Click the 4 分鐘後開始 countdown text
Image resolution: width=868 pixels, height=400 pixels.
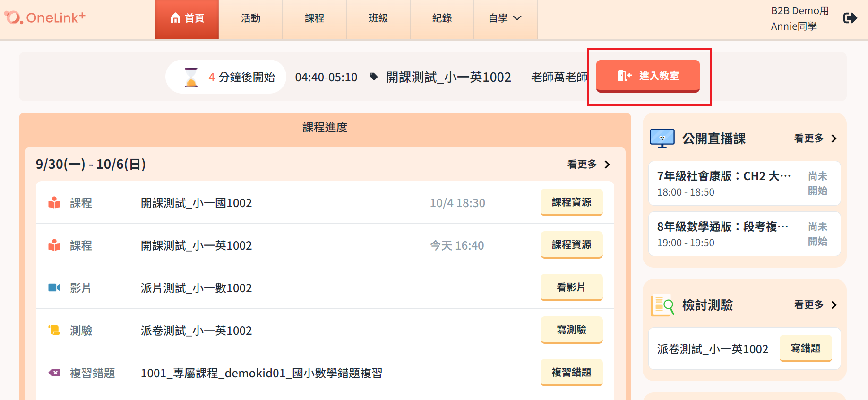click(241, 77)
